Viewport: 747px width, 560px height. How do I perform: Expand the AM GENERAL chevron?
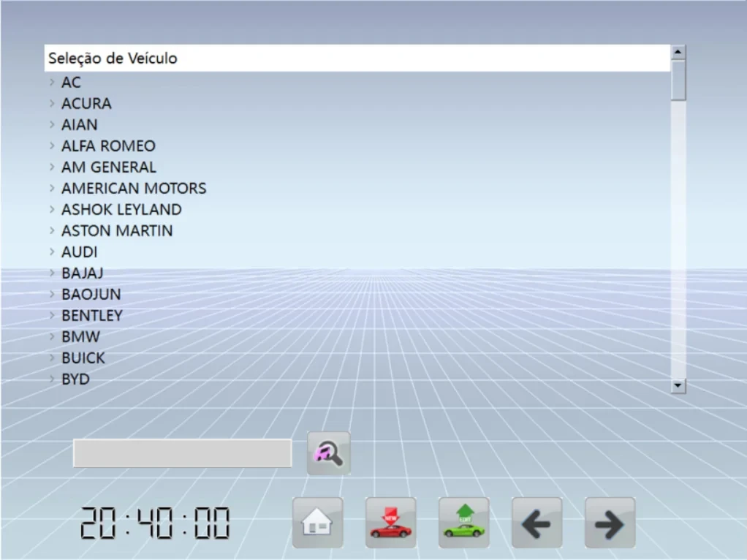tap(52, 167)
